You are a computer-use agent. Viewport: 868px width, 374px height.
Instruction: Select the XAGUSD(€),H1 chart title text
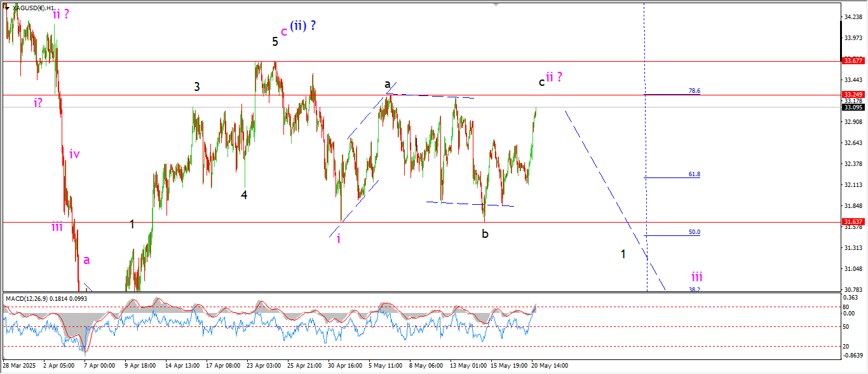click(x=34, y=8)
